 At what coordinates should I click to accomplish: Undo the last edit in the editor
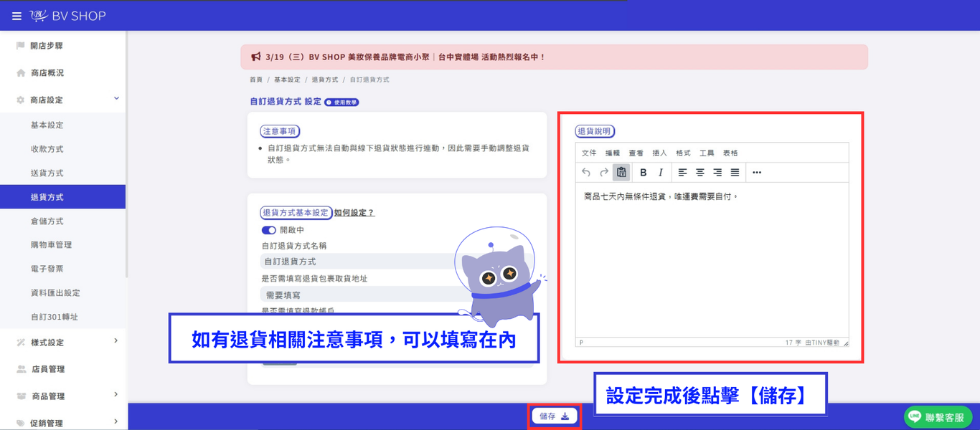(x=586, y=172)
